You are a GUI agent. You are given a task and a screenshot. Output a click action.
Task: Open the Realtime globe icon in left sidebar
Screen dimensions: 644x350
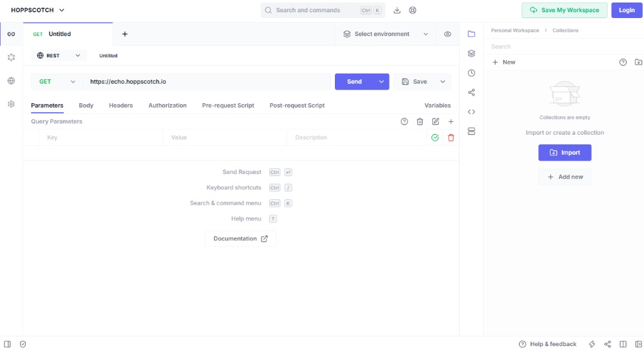tap(11, 81)
